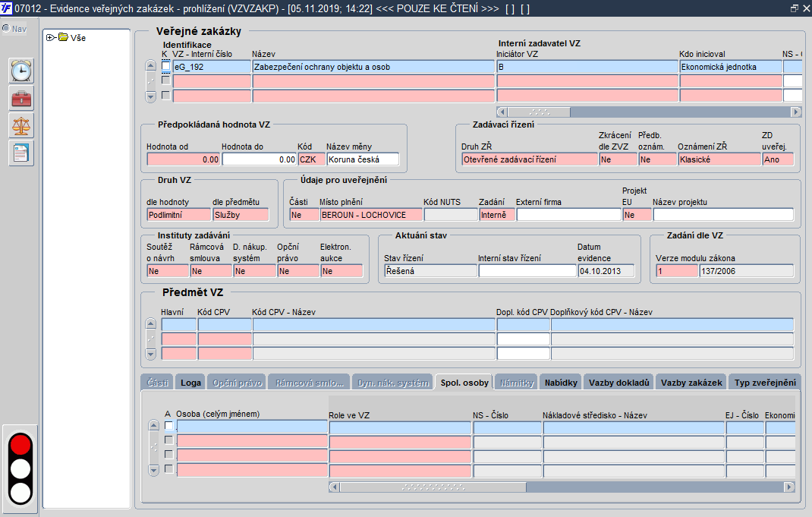This screenshot has height=517, width=812.
Task: Switch to the Dyn. nák. systém tab
Action: [393, 383]
